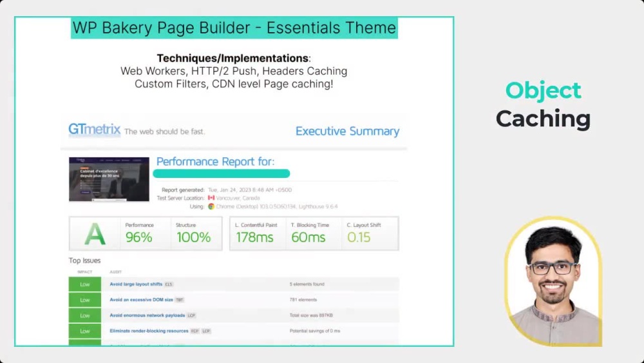Click the LCP tag on network payloads row

[191, 316]
